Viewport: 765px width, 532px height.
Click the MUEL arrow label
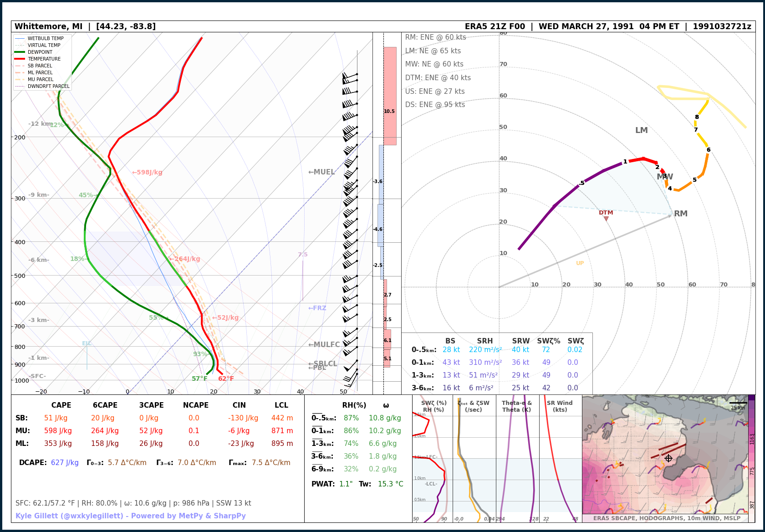(x=321, y=172)
